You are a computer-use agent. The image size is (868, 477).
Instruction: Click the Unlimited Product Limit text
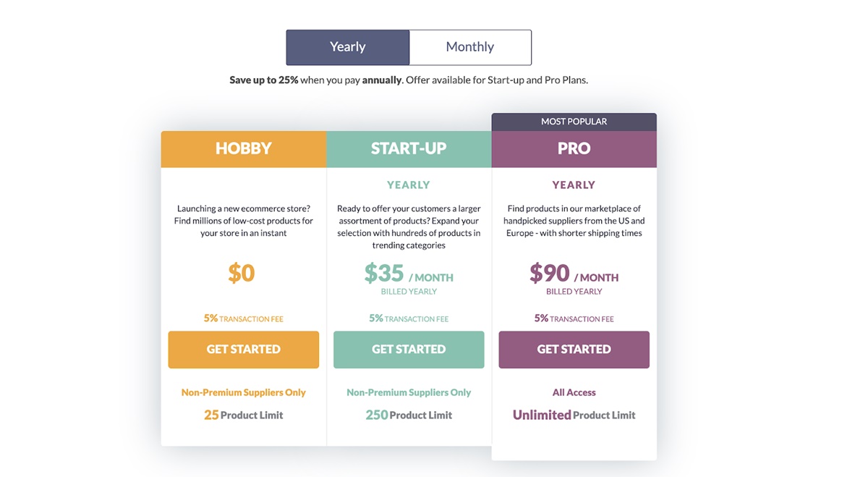tap(574, 415)
